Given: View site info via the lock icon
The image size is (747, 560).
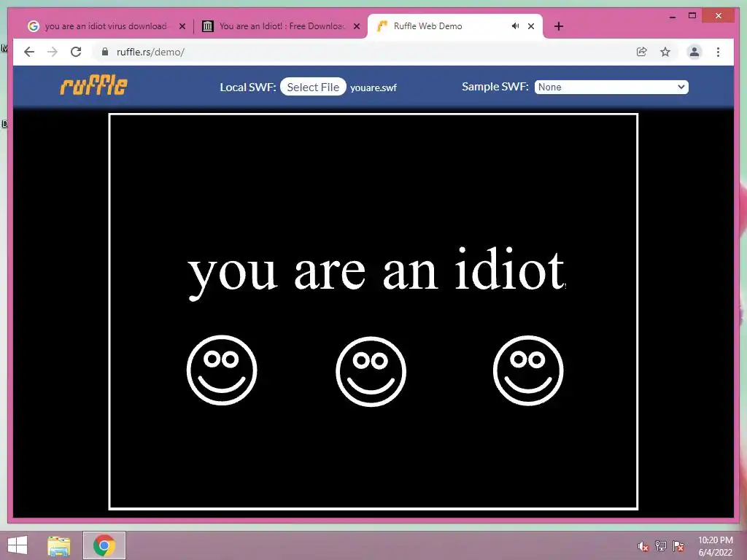Looking at the screenshot, I should point(105,52).
